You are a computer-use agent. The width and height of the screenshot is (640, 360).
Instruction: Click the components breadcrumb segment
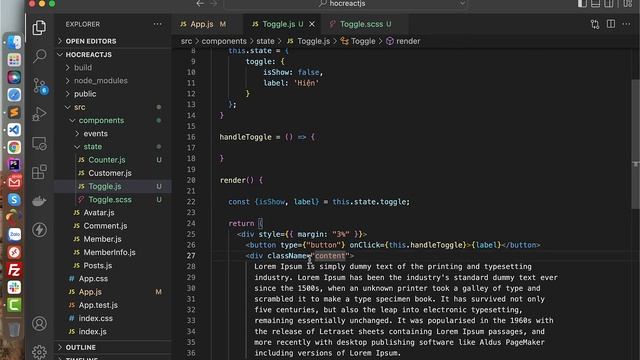[x=224, y=41]
